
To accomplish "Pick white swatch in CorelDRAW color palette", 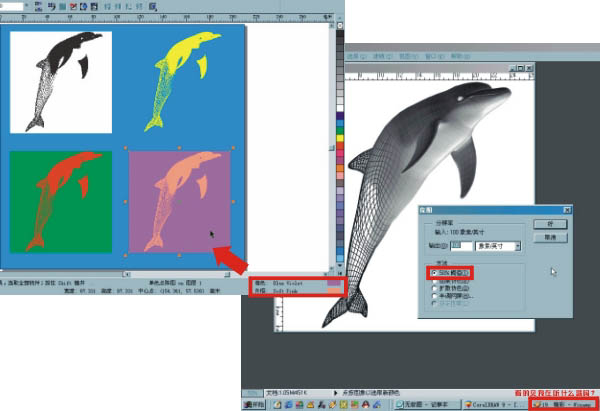I will (340, 108).
